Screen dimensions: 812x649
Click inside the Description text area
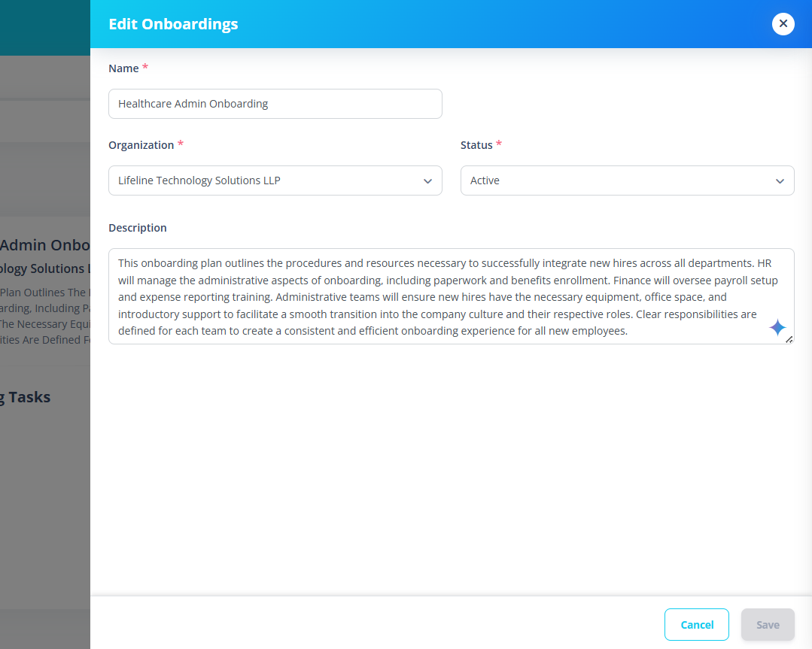coord(451,296)
